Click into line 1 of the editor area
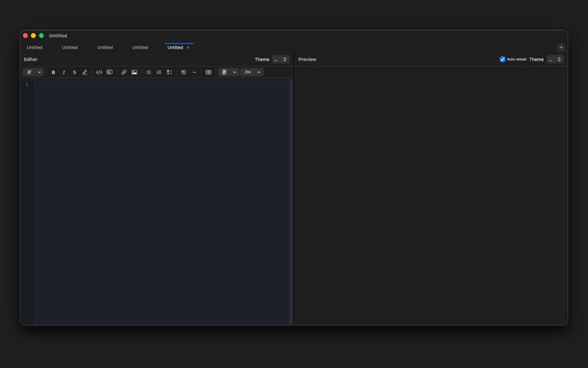 [161, 85]
